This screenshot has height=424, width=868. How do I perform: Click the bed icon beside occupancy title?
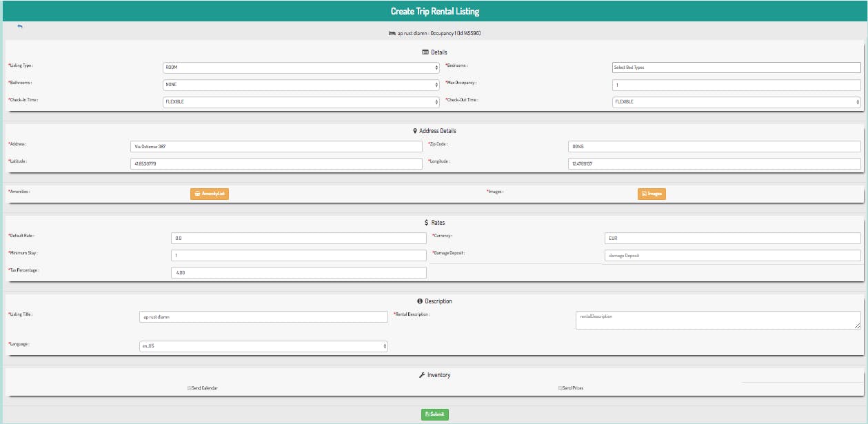click(x=392, y=32)
